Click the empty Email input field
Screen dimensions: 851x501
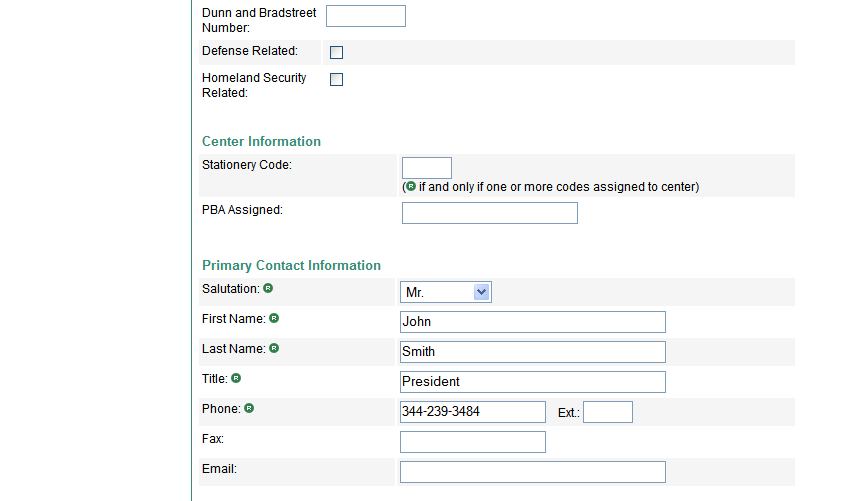pos(533,472)
